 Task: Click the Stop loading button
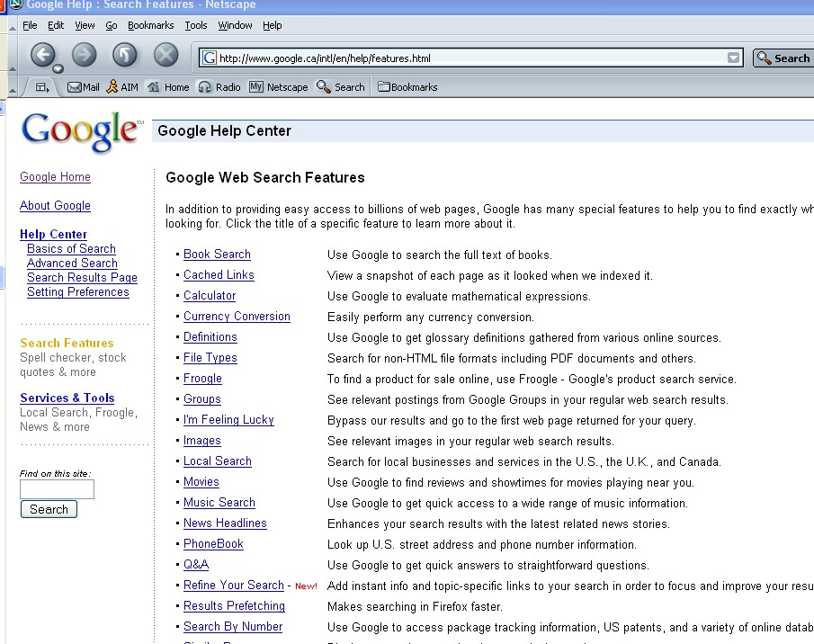pos(166,54)
